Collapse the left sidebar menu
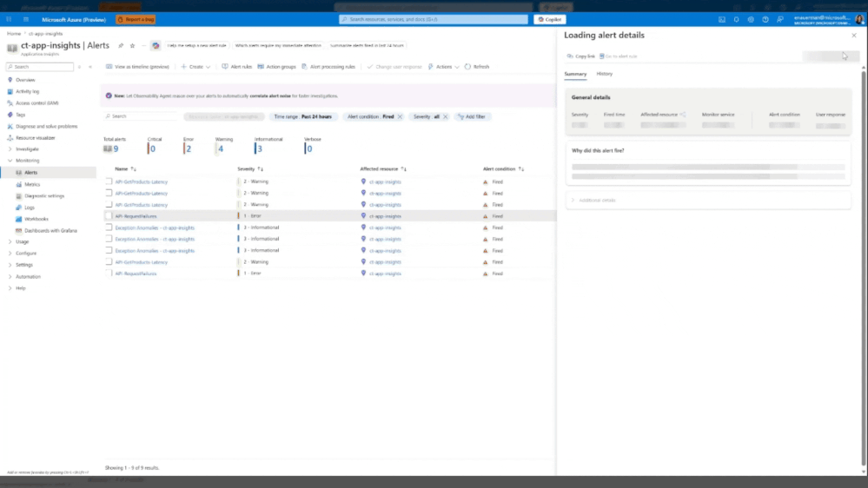 pyautogui.click(x=90, y=67)
